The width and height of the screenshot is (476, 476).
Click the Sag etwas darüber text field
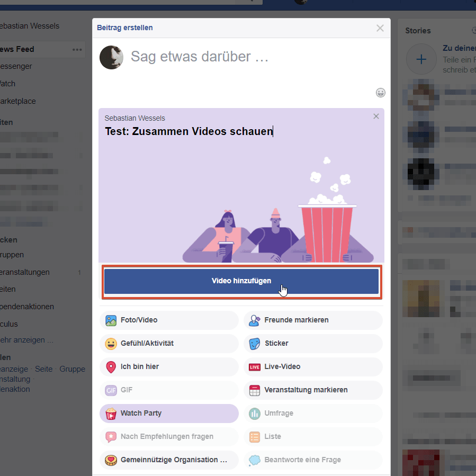point(200,57)
